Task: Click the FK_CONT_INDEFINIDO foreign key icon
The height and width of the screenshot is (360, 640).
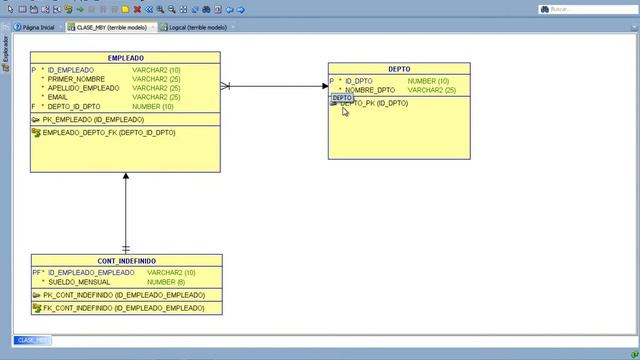Action: coord(37,308)
